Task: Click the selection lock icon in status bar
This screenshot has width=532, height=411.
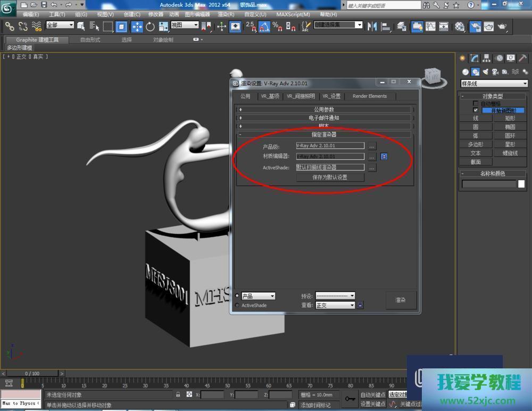Action: point(178,394)
